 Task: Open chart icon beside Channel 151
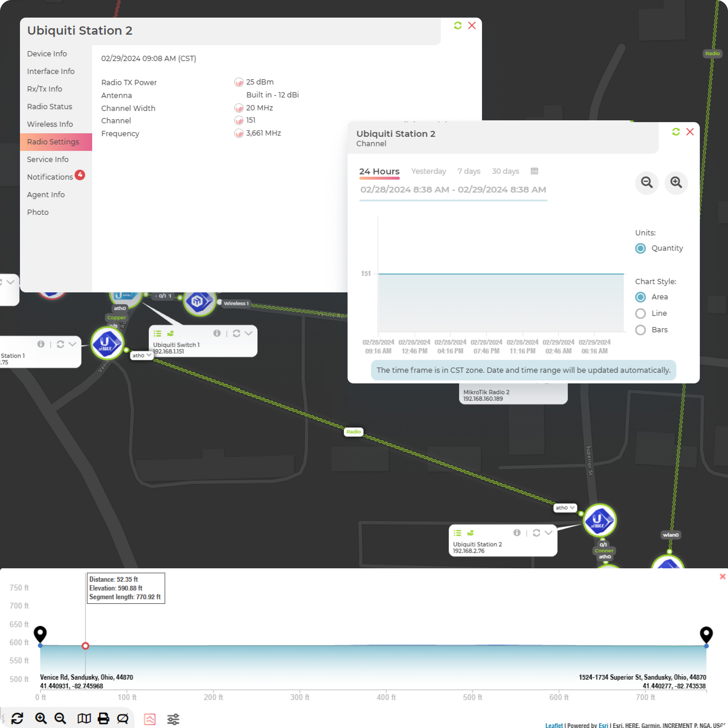[x=239, y=121]
